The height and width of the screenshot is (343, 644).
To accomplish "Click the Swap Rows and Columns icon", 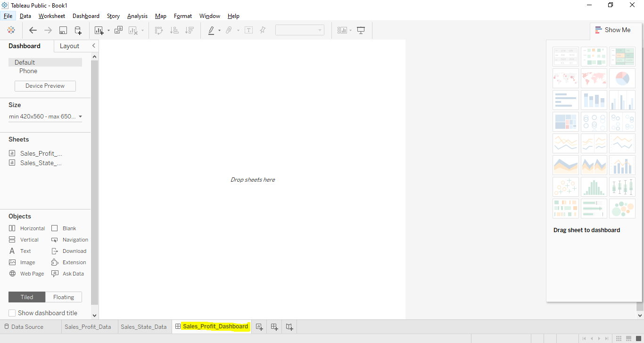I will tap(159, 30).
